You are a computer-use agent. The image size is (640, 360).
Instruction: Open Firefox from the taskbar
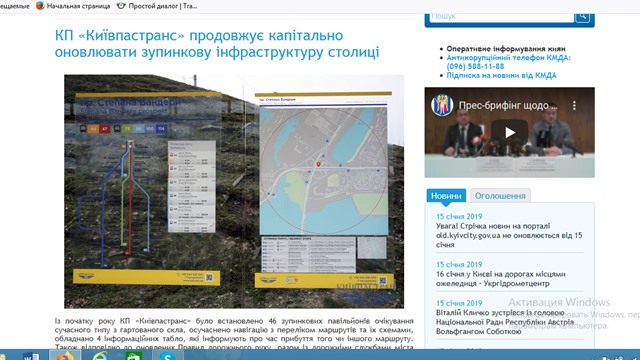click(64, 356)
